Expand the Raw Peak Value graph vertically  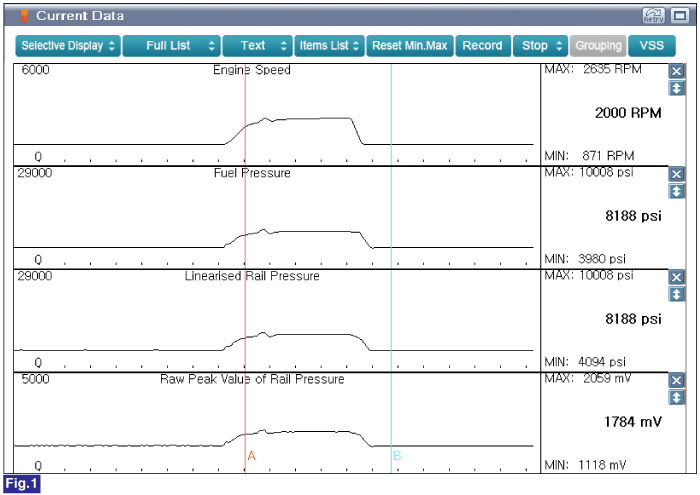[x=676, y=397]
